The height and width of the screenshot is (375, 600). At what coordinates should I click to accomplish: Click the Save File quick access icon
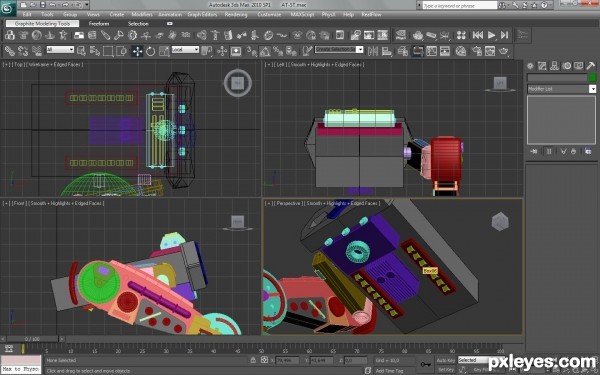(43, 5)
